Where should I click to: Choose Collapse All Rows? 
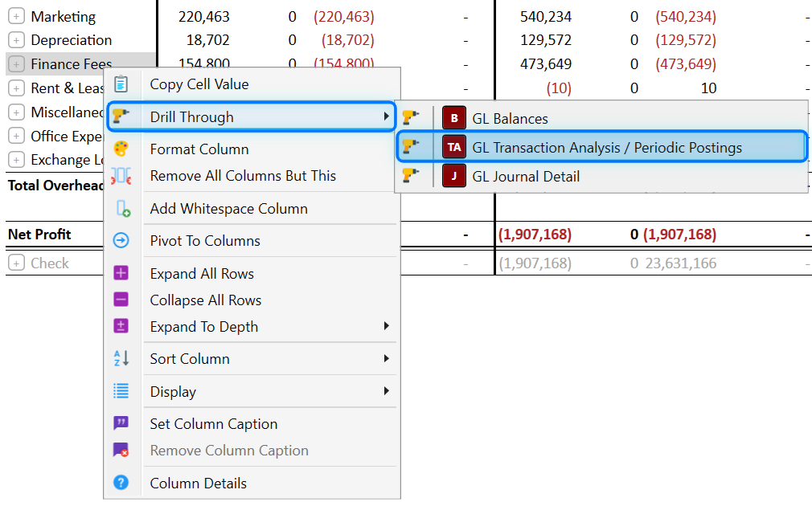coord(252,300)
